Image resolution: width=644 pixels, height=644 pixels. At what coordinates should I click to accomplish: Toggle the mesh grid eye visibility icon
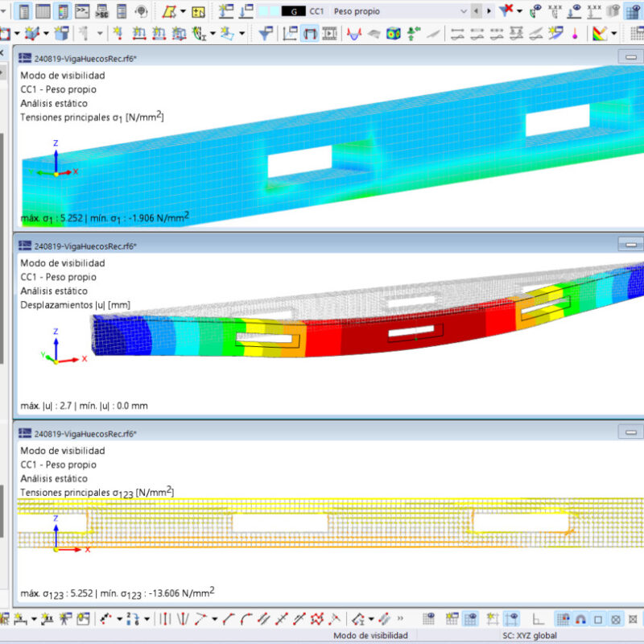click(633, 11)
